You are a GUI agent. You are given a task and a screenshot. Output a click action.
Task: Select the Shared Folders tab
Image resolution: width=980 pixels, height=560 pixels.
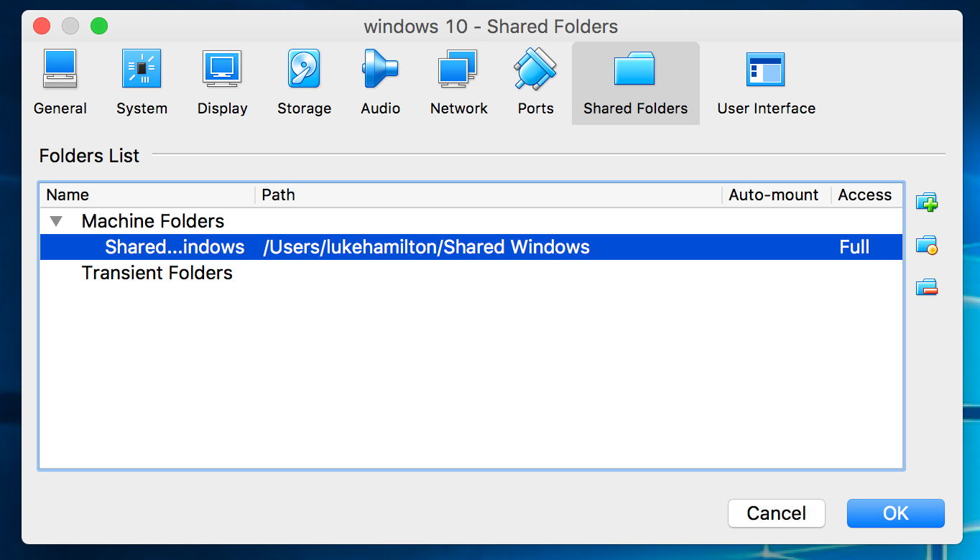[x=636, y=83]
